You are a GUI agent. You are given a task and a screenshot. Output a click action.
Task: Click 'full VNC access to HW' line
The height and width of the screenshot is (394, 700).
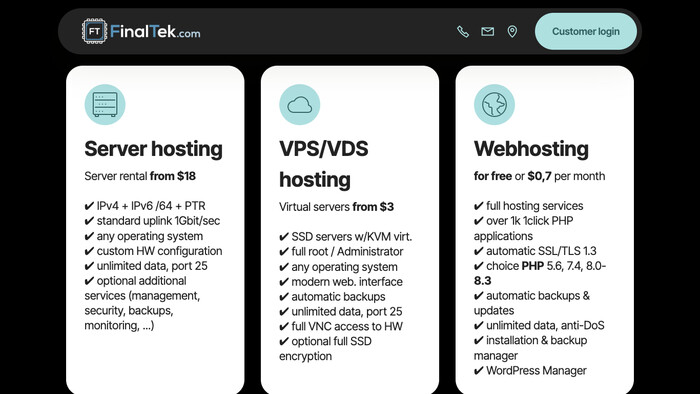(341, 326)
